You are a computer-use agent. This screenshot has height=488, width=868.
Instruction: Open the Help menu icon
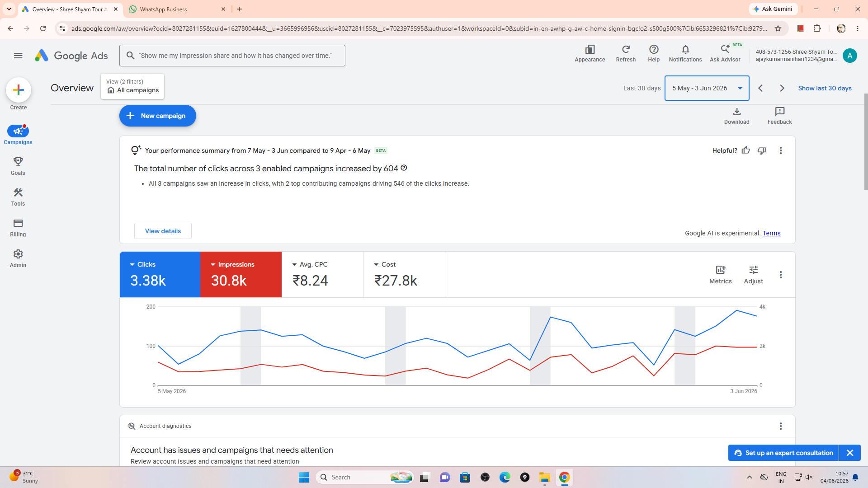654,53
